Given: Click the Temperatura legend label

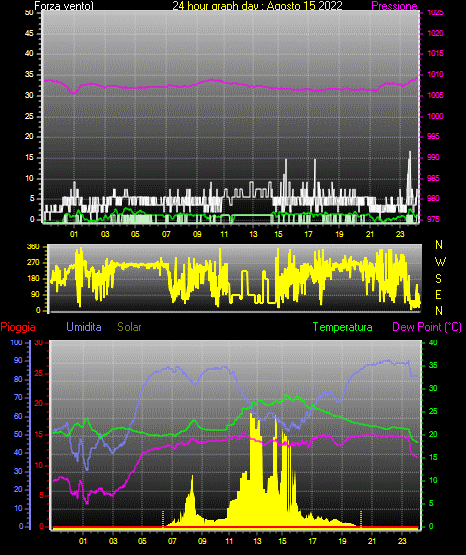Looking at the screenshot, I should tap(343, 327).
